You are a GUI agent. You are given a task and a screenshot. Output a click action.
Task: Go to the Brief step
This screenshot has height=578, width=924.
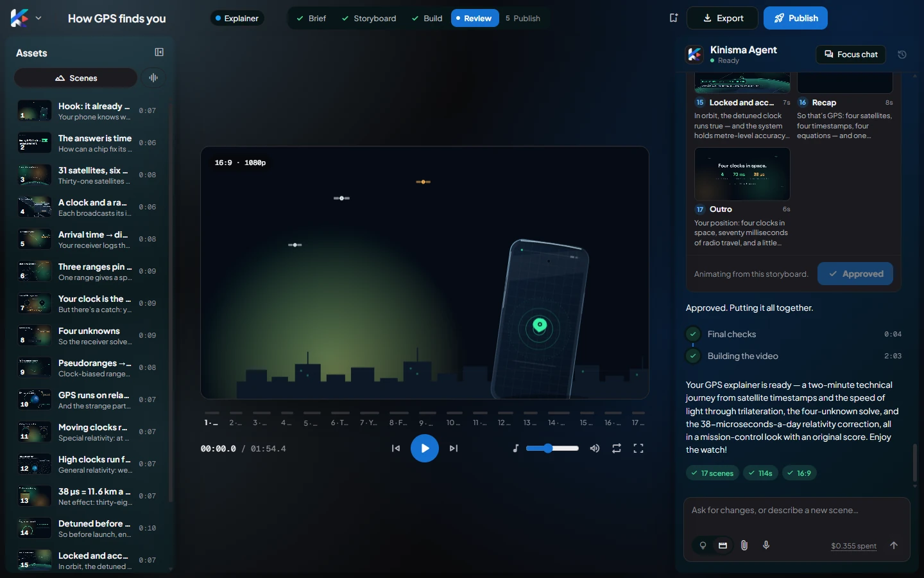[311, 18]
